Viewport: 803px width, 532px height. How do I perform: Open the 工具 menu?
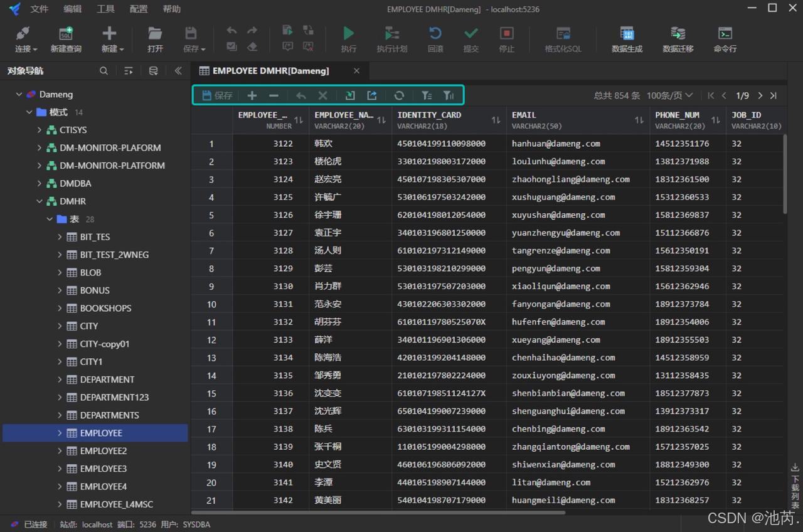pos(105,9)
